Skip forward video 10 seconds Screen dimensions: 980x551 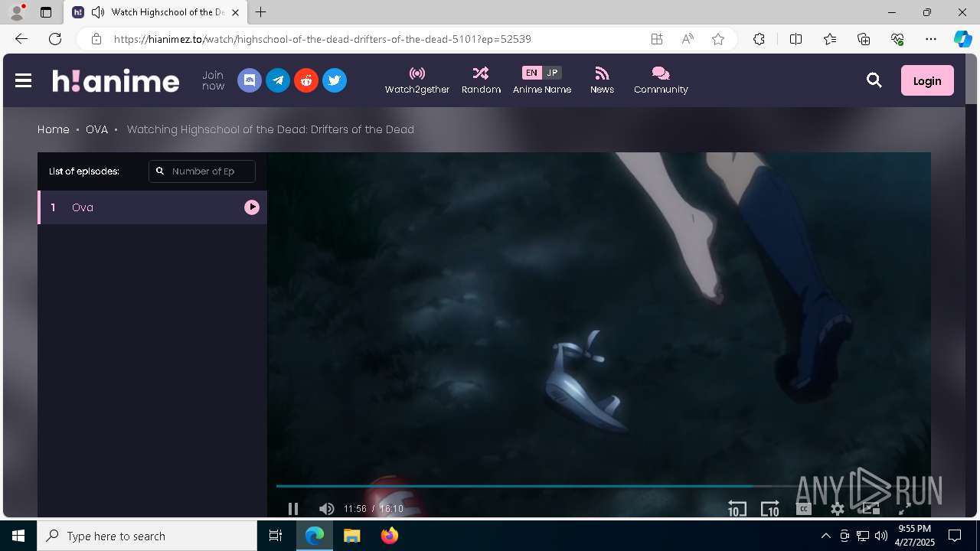770,509
